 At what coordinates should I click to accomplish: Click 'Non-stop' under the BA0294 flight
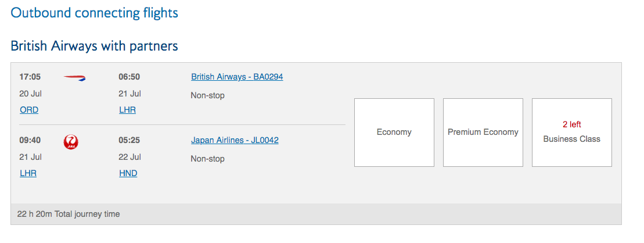207,95
